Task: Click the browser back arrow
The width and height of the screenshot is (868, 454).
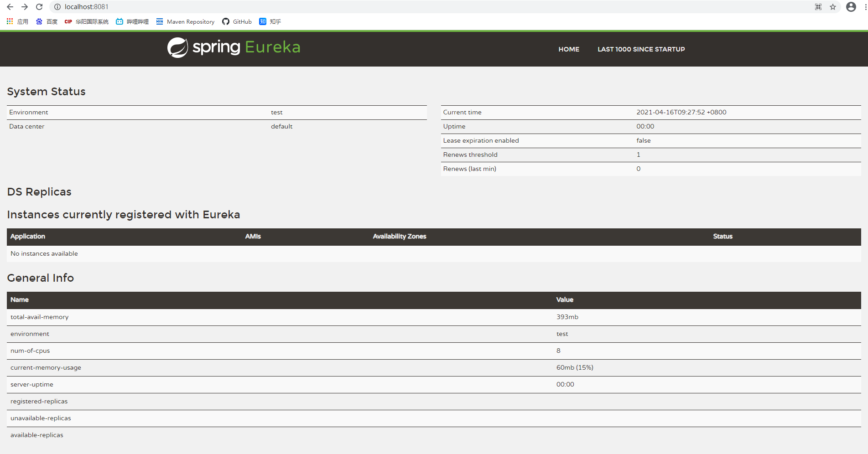Action: 10,7
